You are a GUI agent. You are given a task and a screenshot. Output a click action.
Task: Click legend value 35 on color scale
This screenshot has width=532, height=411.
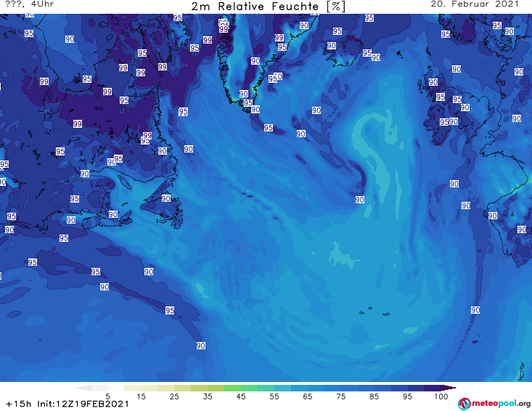(x=208, y=396)
